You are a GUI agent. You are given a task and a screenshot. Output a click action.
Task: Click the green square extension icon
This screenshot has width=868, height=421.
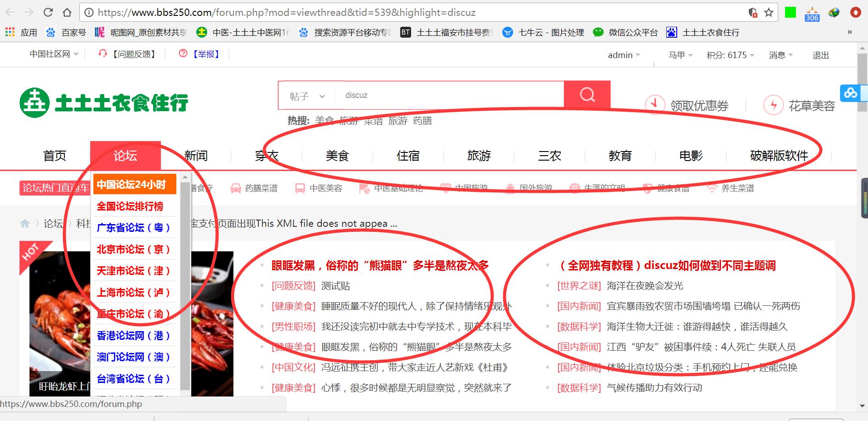790,12
